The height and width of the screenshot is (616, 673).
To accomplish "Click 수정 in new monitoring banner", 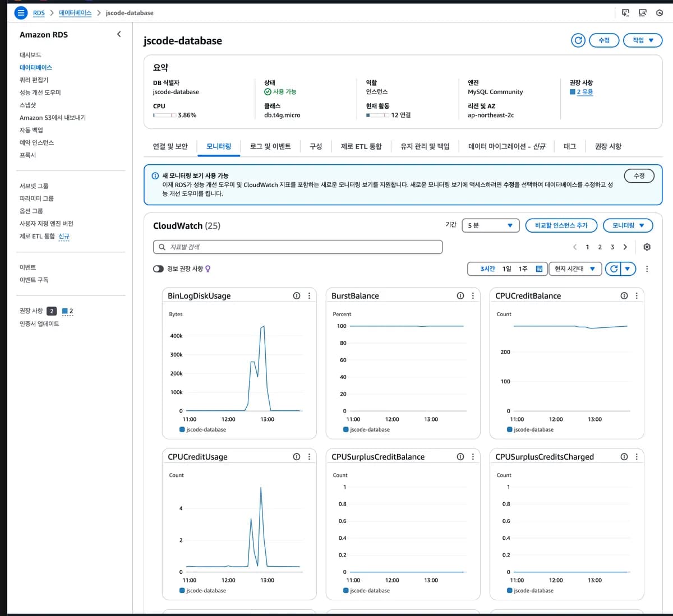I will click(639, 175).
